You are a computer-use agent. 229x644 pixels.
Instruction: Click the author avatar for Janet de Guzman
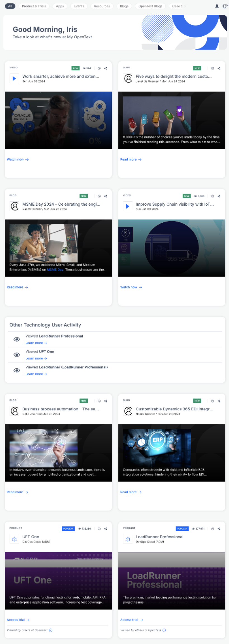128,79
